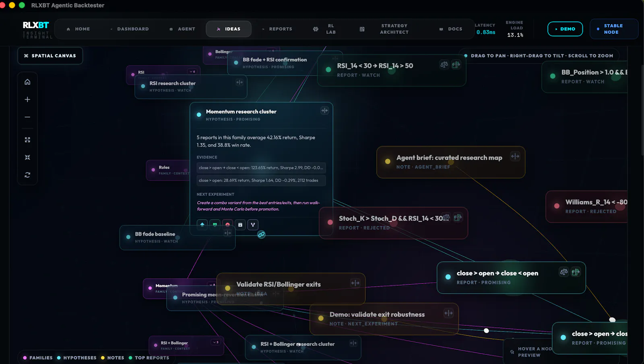644x364 pixels.
Task: Click the Demo button
Action: coord(565,29)
